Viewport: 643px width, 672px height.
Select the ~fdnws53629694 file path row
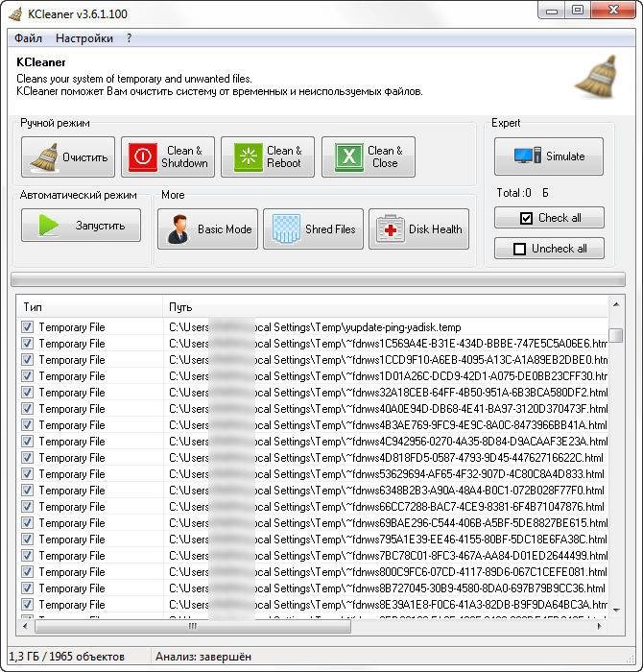pos(386,474)
